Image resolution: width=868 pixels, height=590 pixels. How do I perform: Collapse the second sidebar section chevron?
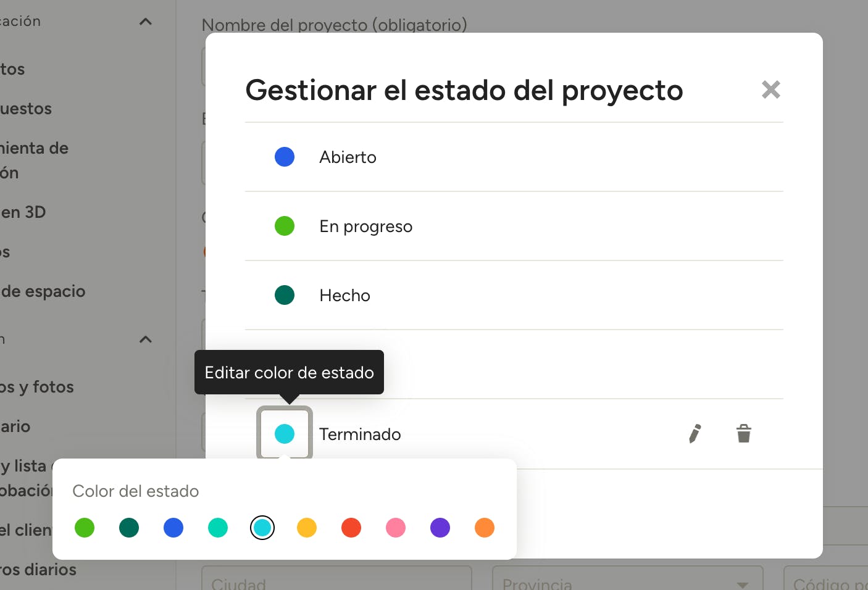[146, 339]
